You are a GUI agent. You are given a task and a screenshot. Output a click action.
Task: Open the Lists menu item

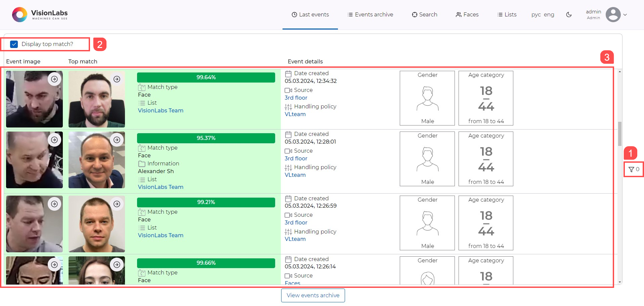tap(507, 15)
